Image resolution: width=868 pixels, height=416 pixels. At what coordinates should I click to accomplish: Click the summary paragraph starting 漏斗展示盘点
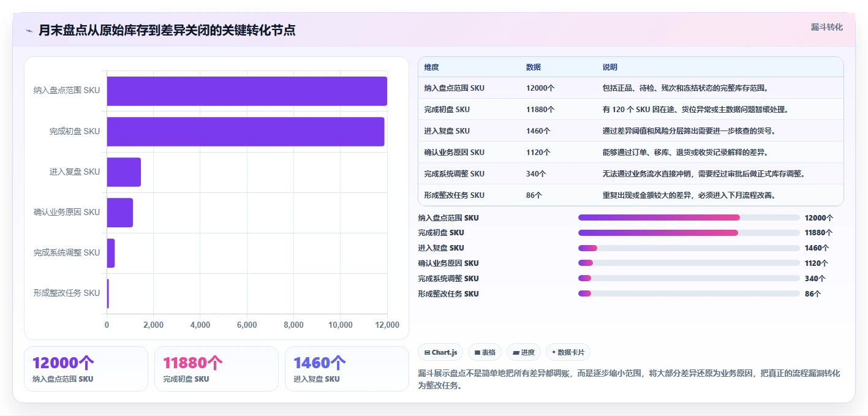click(629, 379)
